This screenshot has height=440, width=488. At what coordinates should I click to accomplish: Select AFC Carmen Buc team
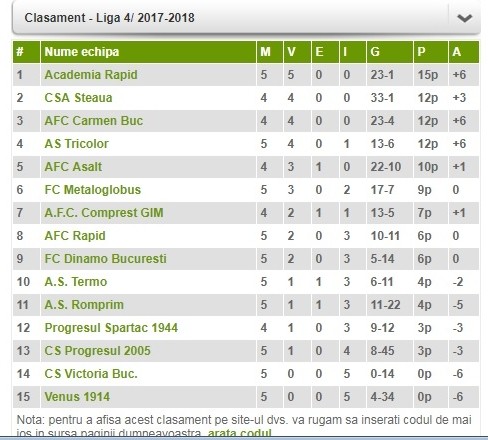[94, 121]
